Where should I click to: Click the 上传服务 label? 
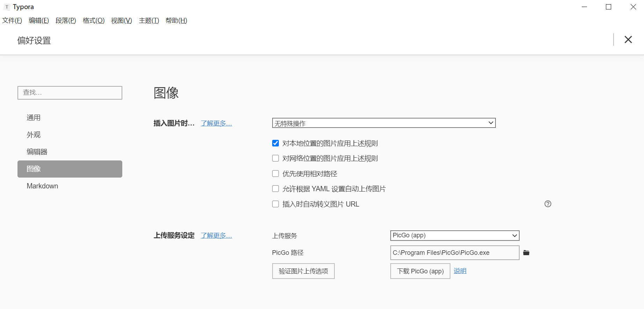285,236
